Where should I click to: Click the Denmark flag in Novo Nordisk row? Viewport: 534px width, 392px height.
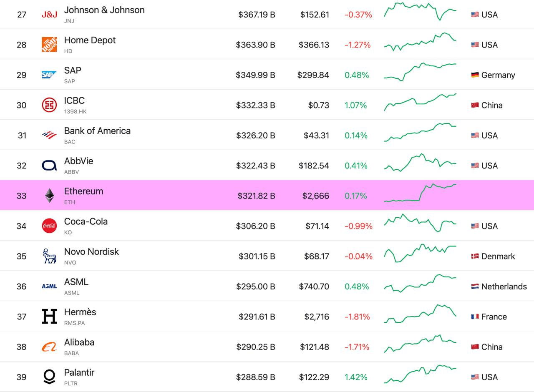pos(475,256)
